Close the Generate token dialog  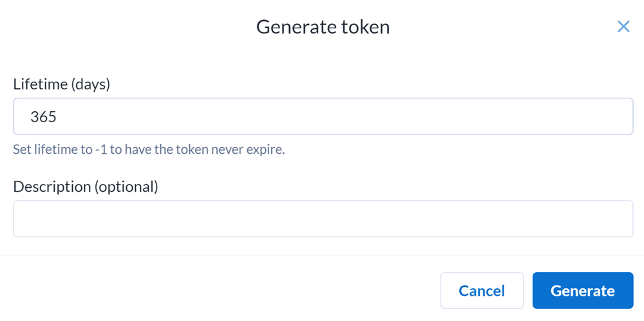pyautogui.click(x=623, y=26)
